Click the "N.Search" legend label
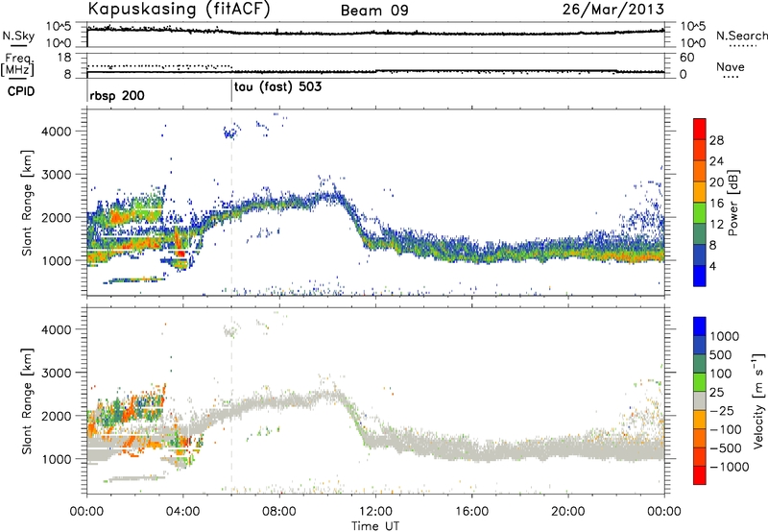768x532 pixels. click(x=741, y=36)
